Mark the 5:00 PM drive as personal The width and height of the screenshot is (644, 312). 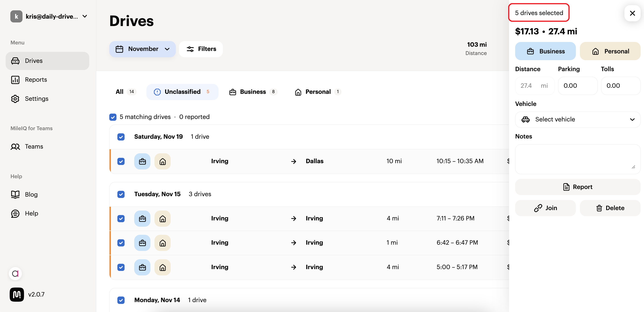pos(163,267)
